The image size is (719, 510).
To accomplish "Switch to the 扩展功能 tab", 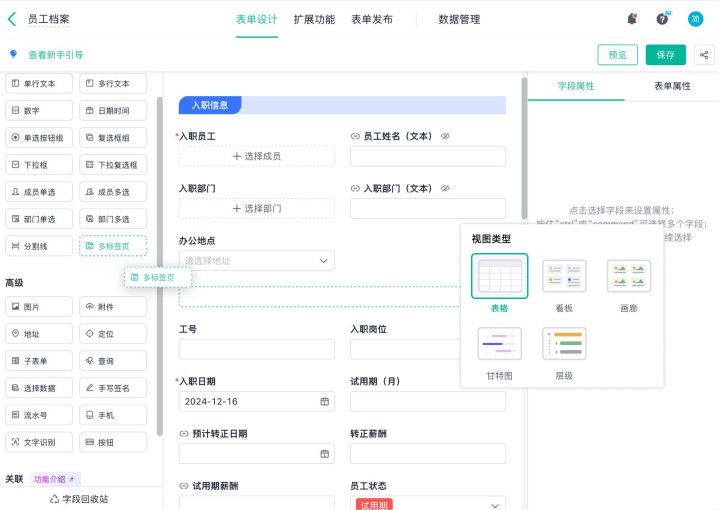I will 314,19.
